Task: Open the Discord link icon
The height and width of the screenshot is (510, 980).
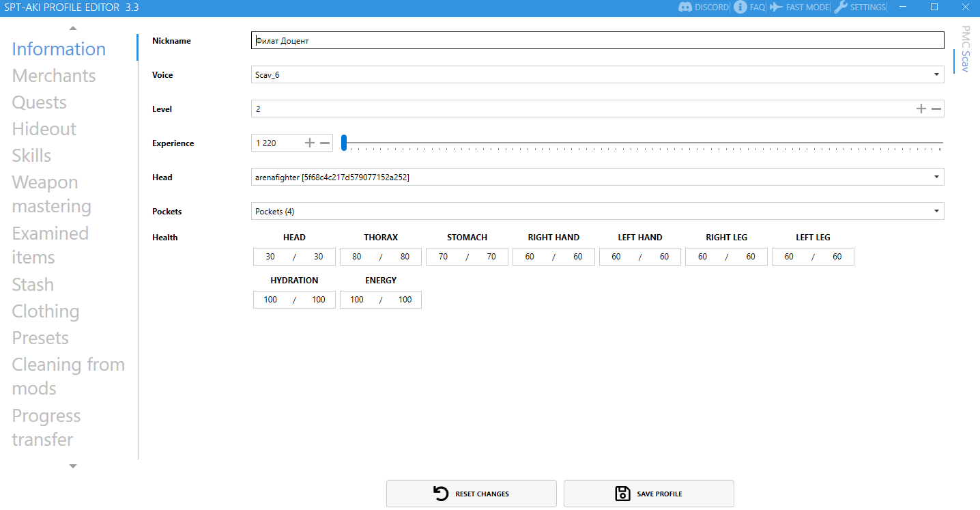Action: point(685,8)
